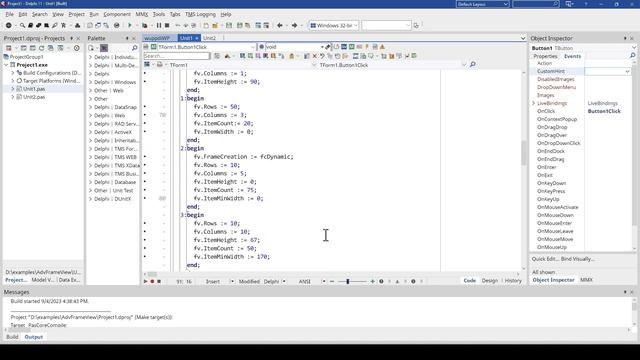Open the CustomHint value dropdown in Object Inspector
The image size is (640, 360).
click(627, 71)
